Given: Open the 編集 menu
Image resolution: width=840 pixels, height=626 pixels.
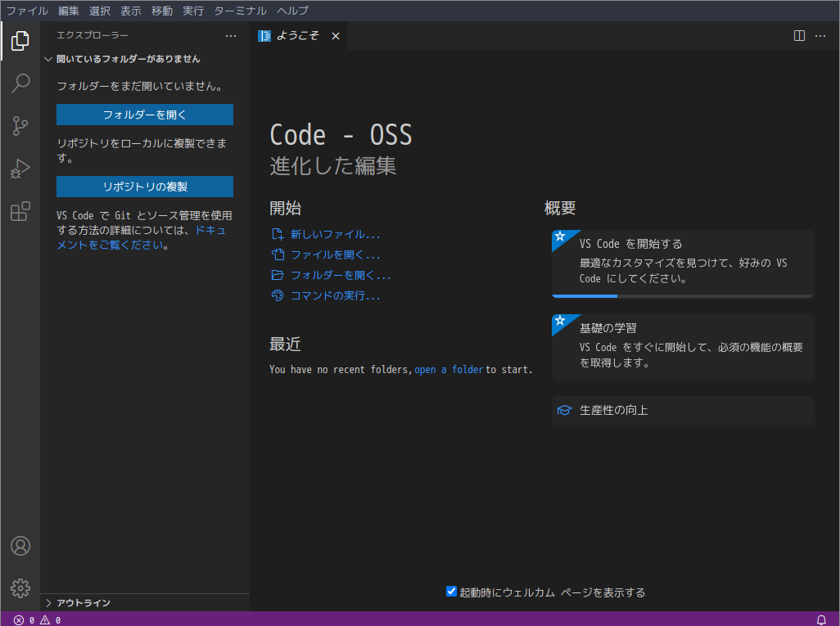Looking at the screenshot, I should [x=68, y=11].
